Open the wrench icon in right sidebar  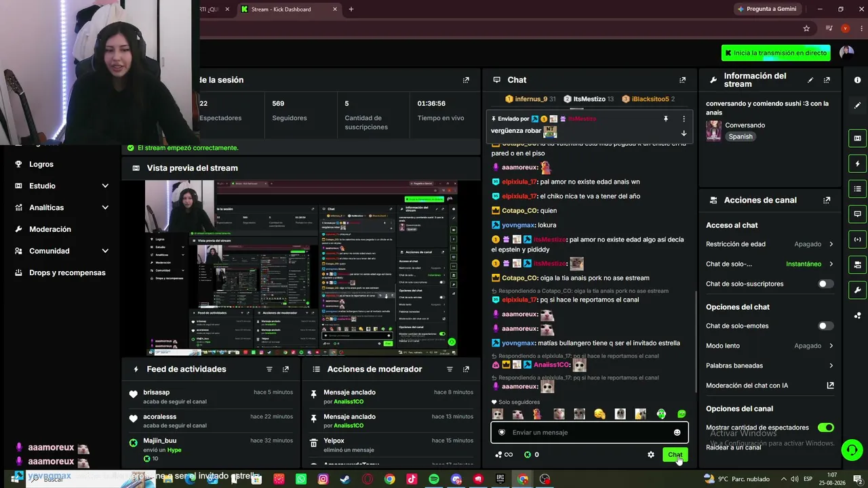858,290
